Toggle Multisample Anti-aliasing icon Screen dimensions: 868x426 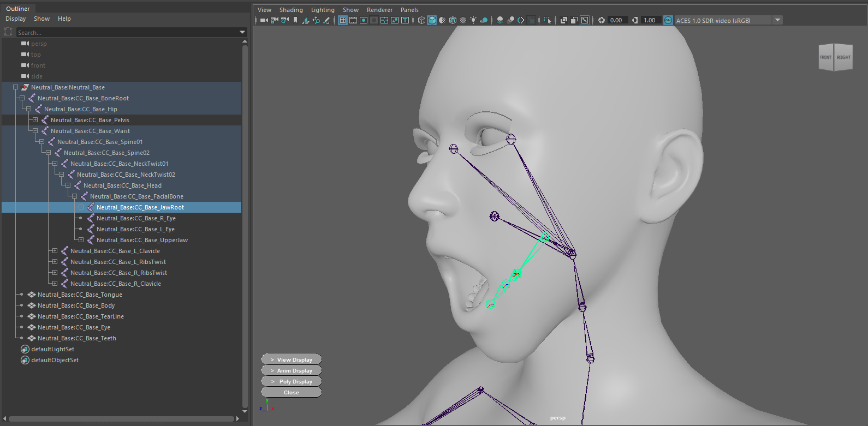point(521,20)
